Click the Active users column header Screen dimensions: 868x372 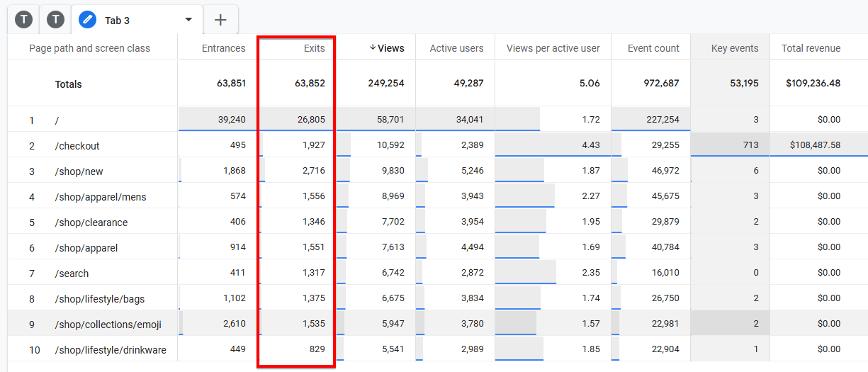tap(456, 48)
